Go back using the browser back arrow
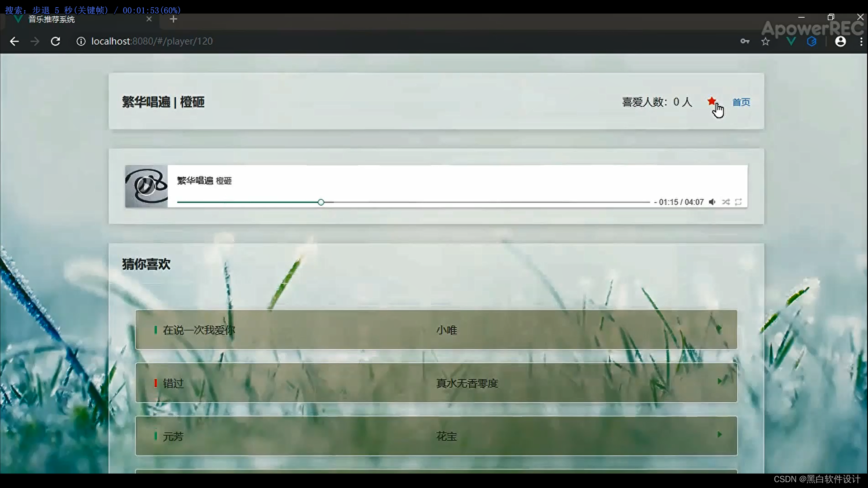Screen dimensions: 868x488 click(x=14, y=42)
